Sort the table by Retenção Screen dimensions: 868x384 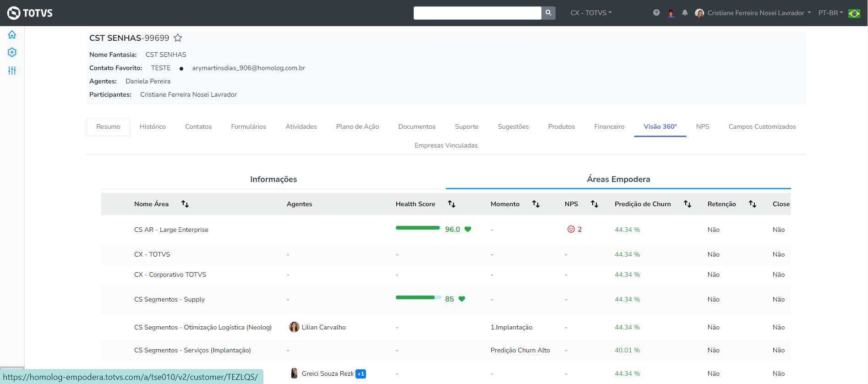pos(753,204)
